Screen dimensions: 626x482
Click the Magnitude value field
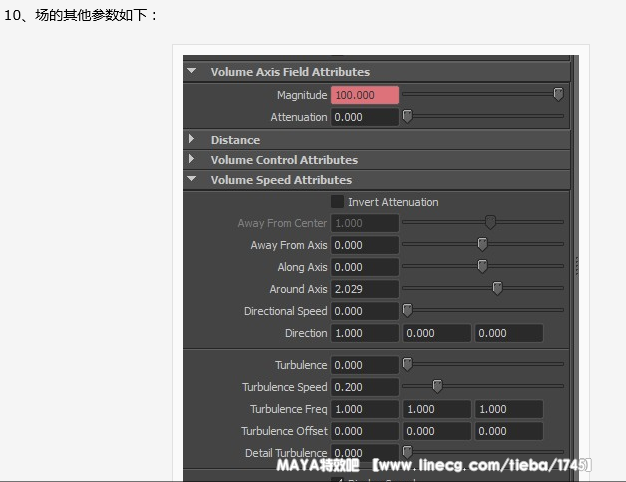365,95
